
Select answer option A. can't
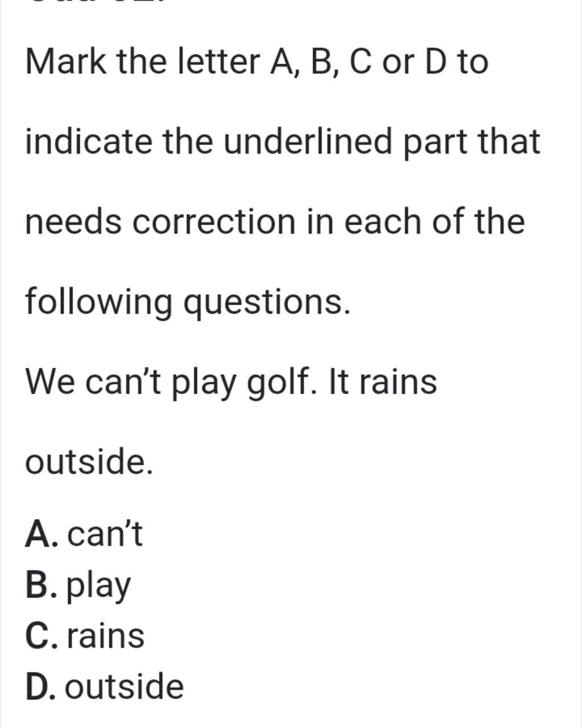[x=84, y=534]
